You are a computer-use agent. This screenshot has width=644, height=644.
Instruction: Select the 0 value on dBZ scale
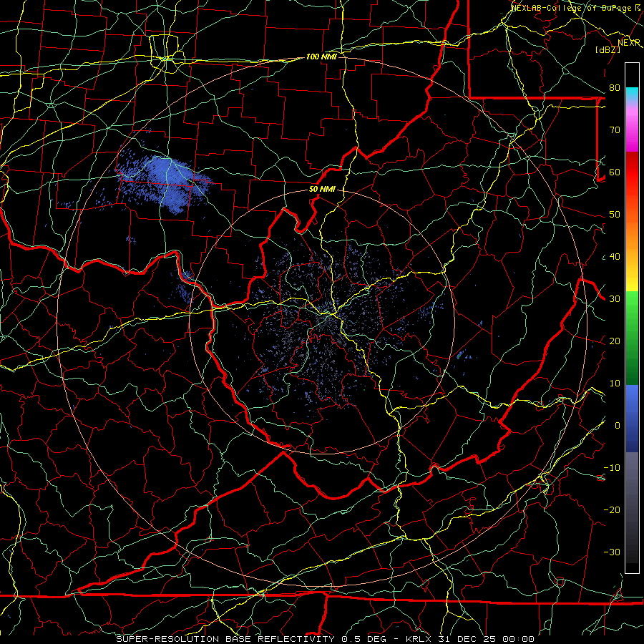tap(617, 426)
